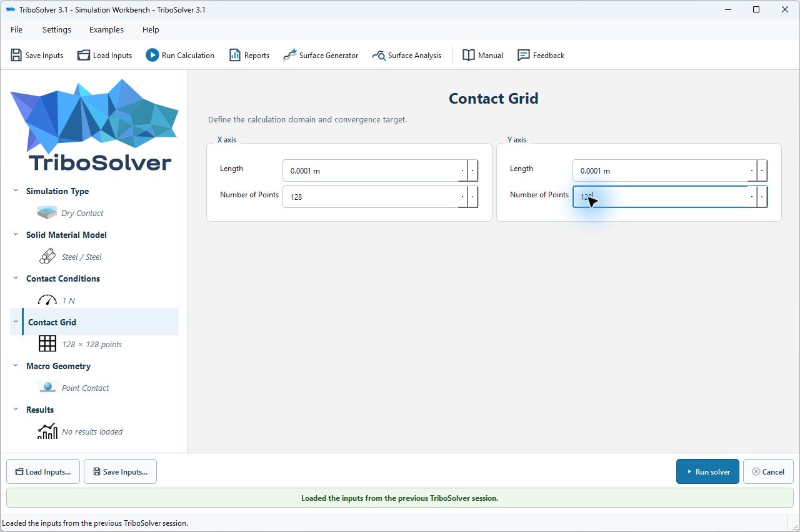Select the Contact Grid heading in sidebar
Image resolution: width=800 pixels, height=532 pixels.
tap(52, 322)
